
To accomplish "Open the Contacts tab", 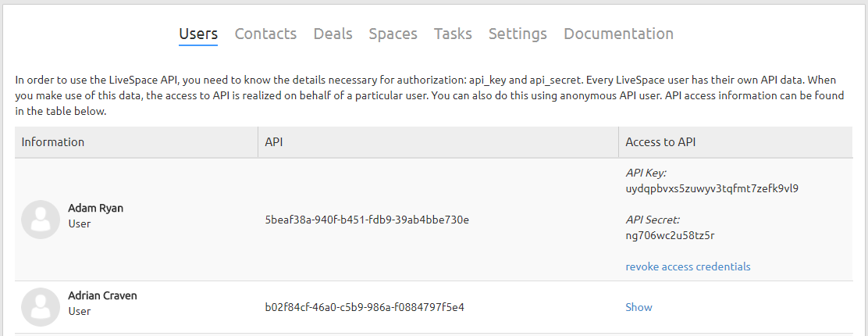I will tap(265, 34).
